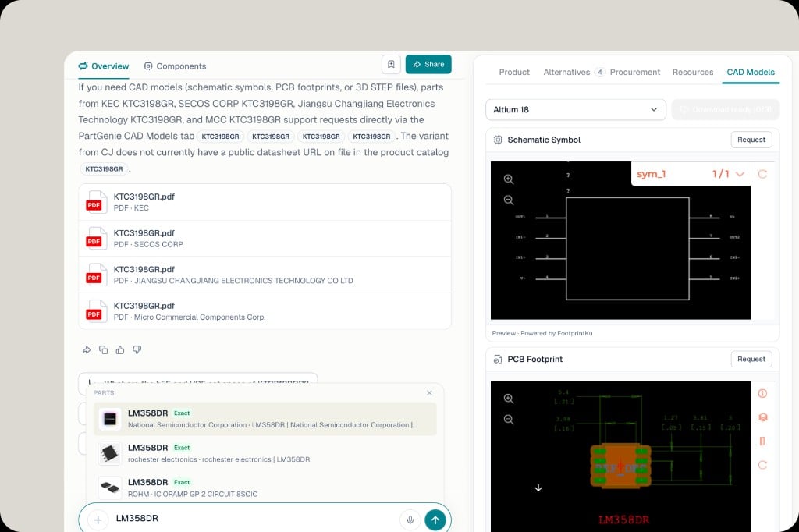Expand the sym_1 symbol selector
This screenshot has width=799, height=532.
[x=691, y=174]
